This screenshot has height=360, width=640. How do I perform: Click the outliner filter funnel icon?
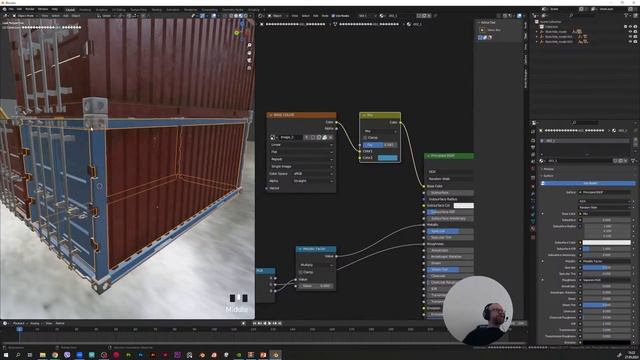point(627,16)
